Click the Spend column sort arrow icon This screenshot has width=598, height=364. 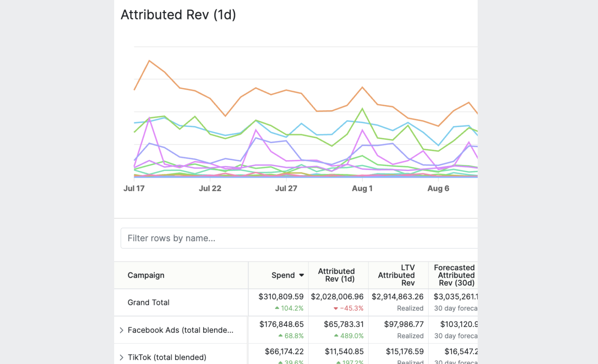(302, 275)
